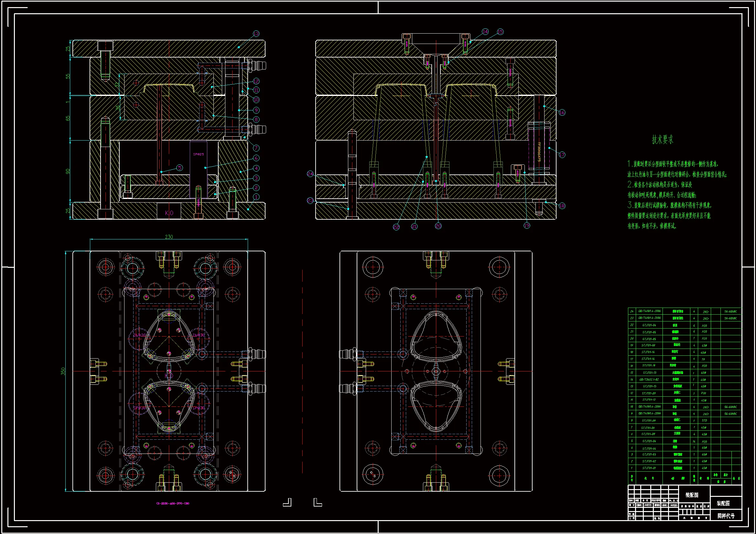756x534 pixels.
Task: Select balloon callout number 5
Action: (179, 168)
